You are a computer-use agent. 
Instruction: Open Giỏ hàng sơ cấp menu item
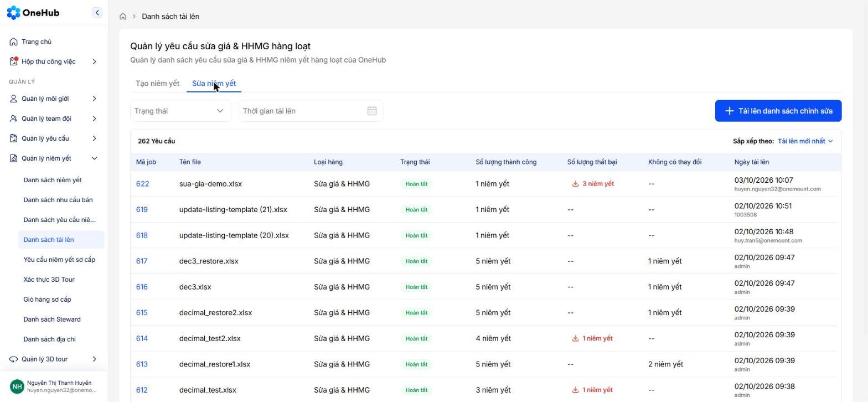coord(47,300)
